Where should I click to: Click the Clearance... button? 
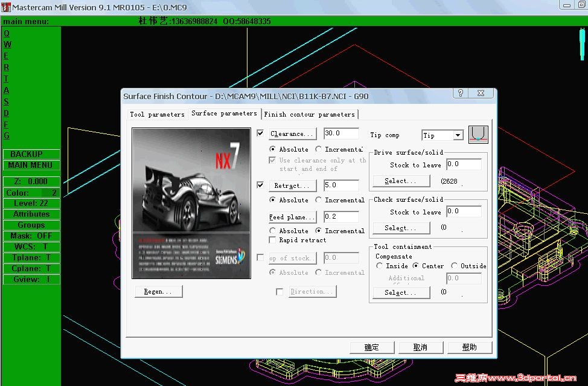pos(293,133)
